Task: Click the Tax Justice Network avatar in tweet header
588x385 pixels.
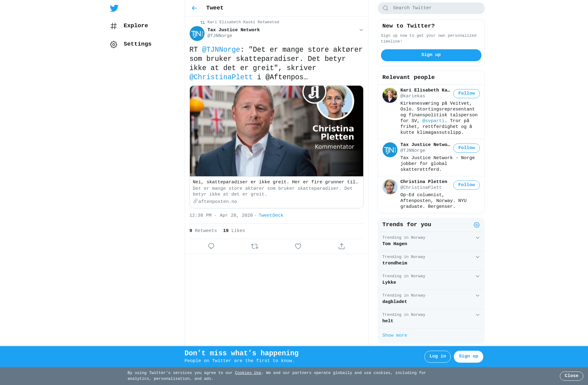Action: 197,33
